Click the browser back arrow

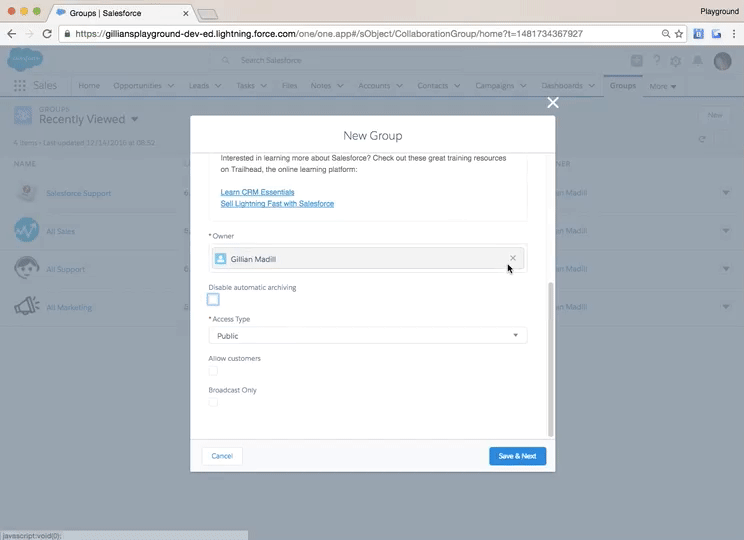12,34
